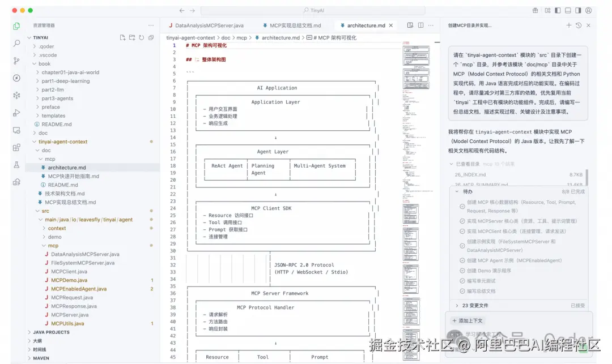Collapse all folders in explorer

point(151,37)
